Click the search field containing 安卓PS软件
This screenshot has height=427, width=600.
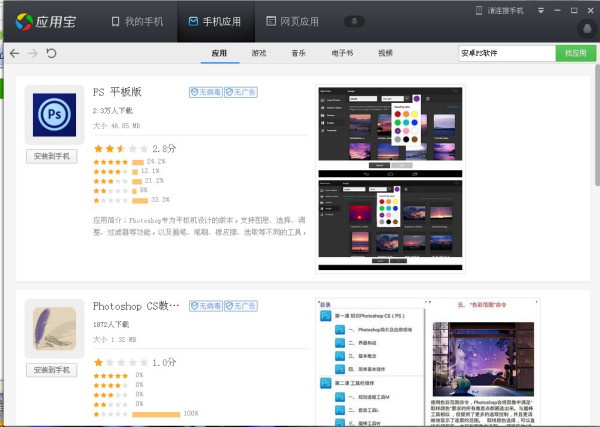pos(507,53)
